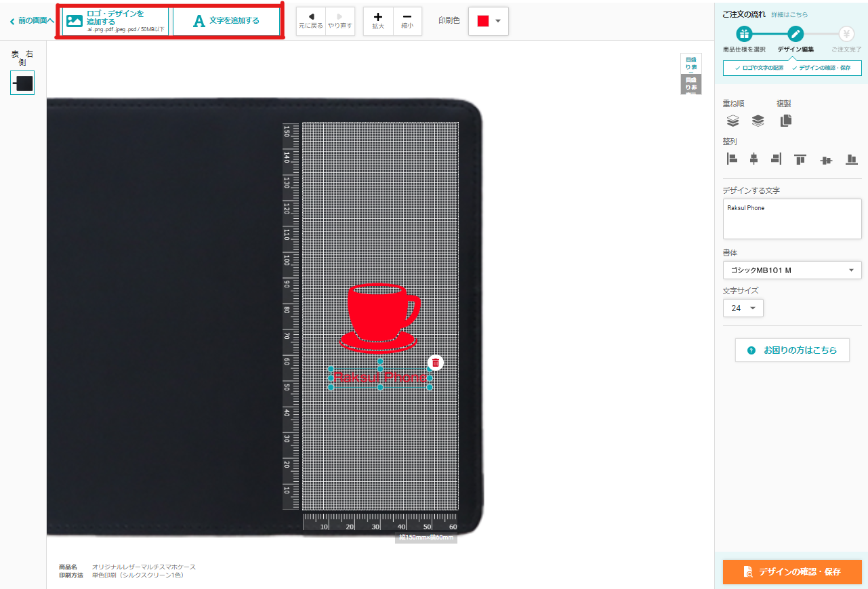Duplicate the object with 複製 icon
The height and width of the screenshot is (589, 868).
tap(785, 121)
